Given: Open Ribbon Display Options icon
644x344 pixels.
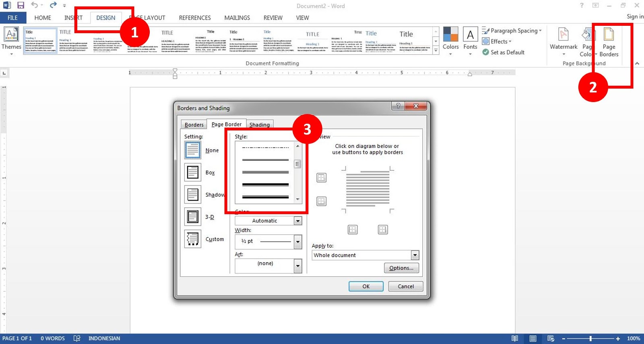Looking at the screenshot, I should coord(596,5).
